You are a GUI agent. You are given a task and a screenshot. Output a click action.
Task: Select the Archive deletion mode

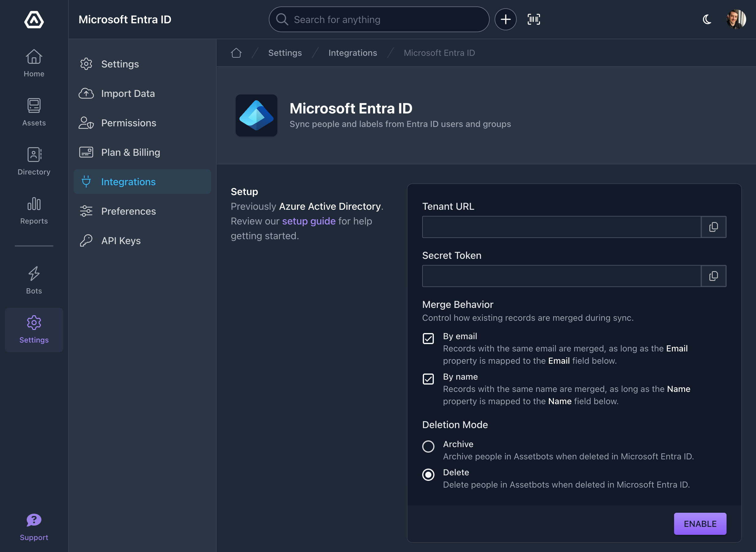pos(428,447)
